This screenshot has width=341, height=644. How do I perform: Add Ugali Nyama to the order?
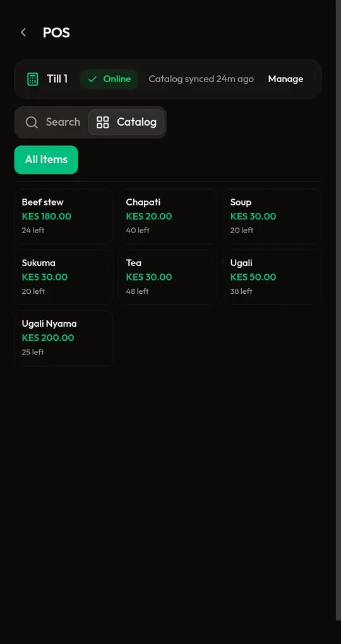point(64,338)
